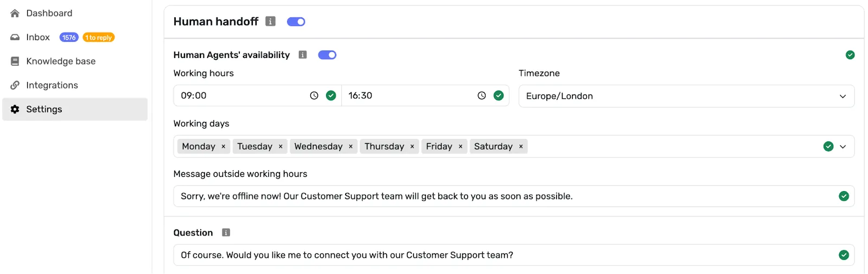Turn off Human Agents' availability switch
This screenshot has width=868, height=274.
pyautogui.click(x=327, y=55)
